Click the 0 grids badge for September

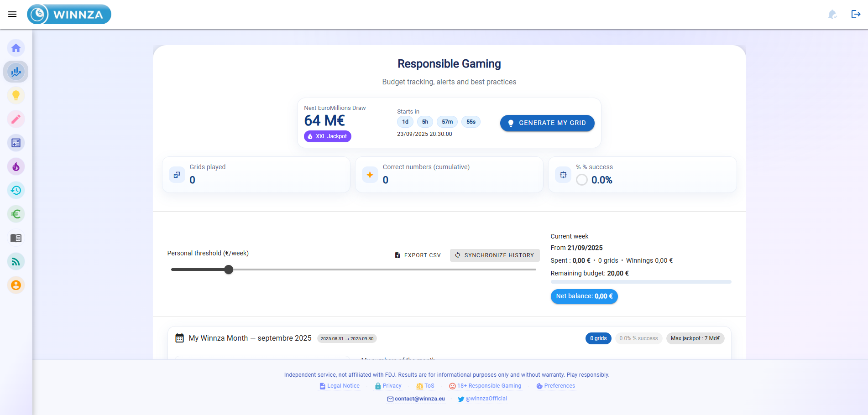click(x=598, y=338)
